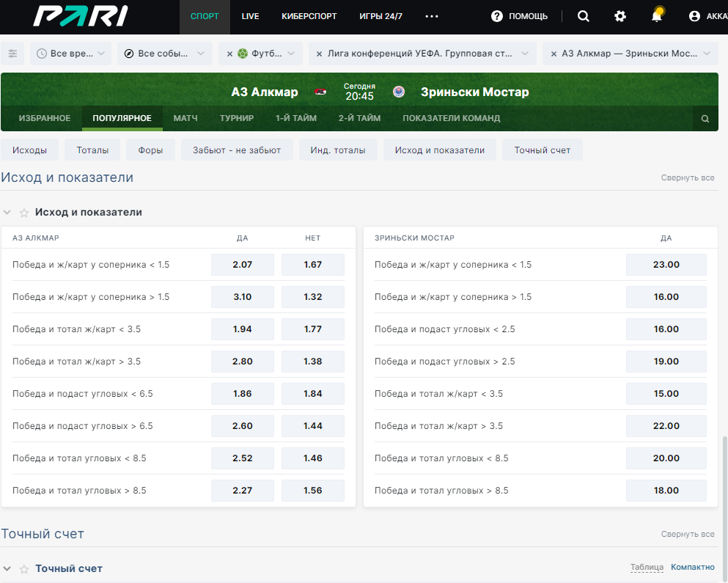The image size is (728, 583).
Task: Switch to ТУРНИР tab
Action: tap(237, 118)
